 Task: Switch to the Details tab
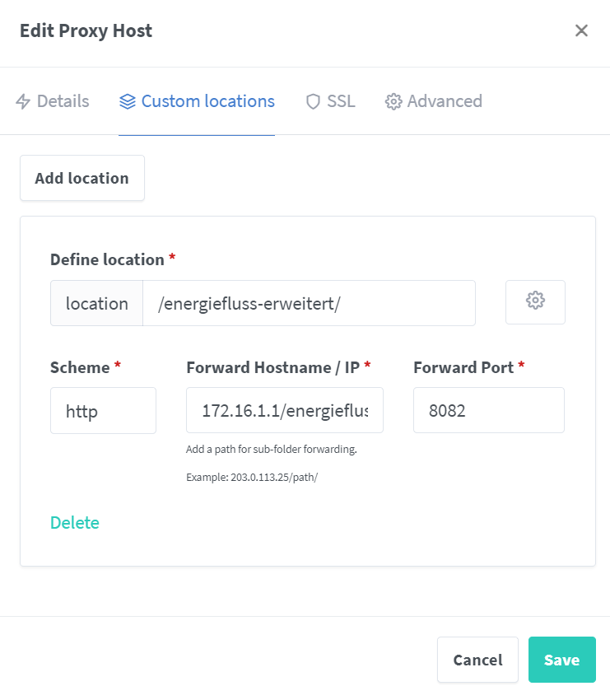53,101
